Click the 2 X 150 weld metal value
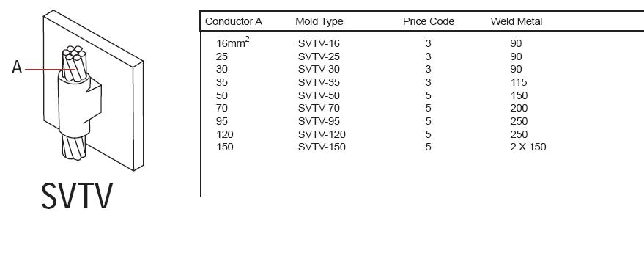Screen dimensions: 644x270 [x=528, y=147]
